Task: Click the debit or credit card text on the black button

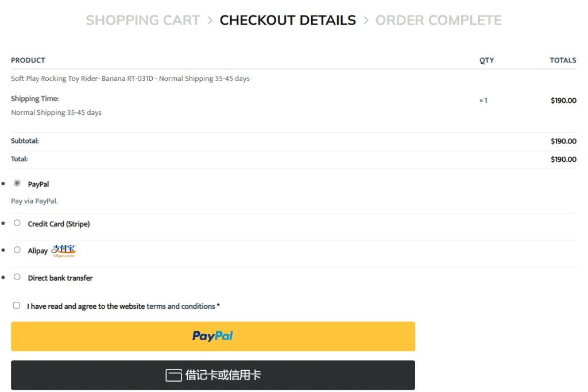Action: tap(223, 375)
